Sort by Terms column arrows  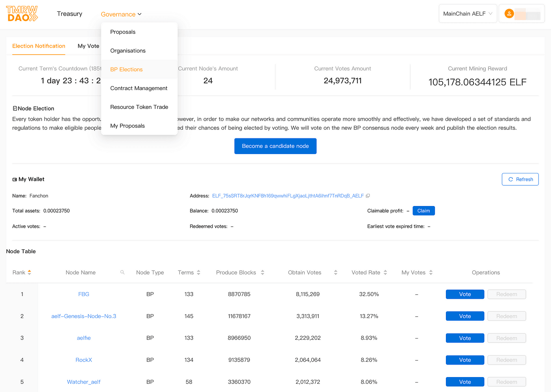199,272
